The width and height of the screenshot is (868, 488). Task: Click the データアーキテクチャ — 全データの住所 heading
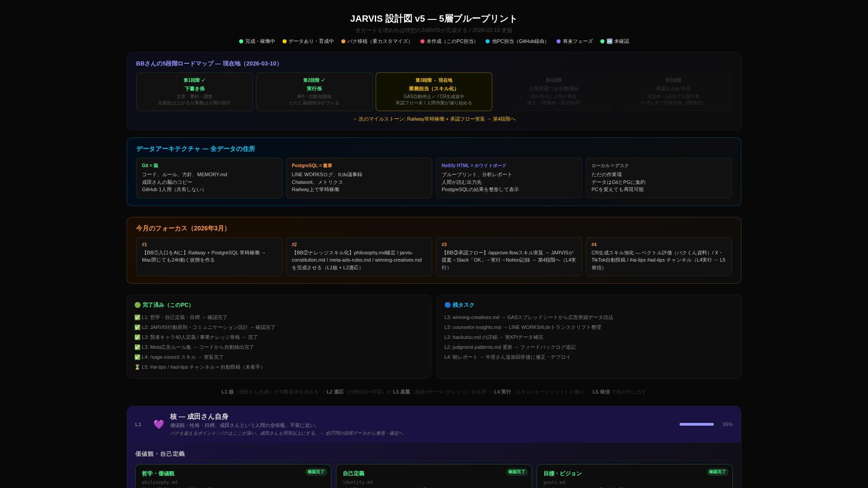coord(196,149)
